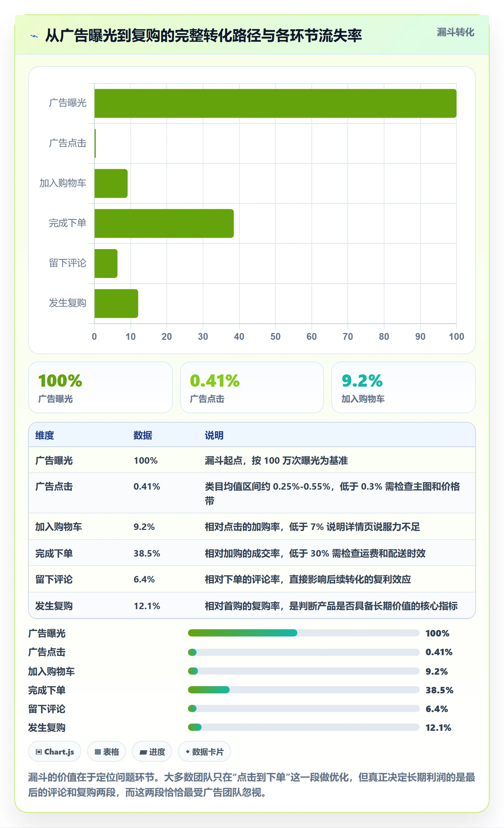Click the chart's 留下评论 axis label
This screenshot has width=504, height=828.
pyautogui.click(x=68, y=263)
